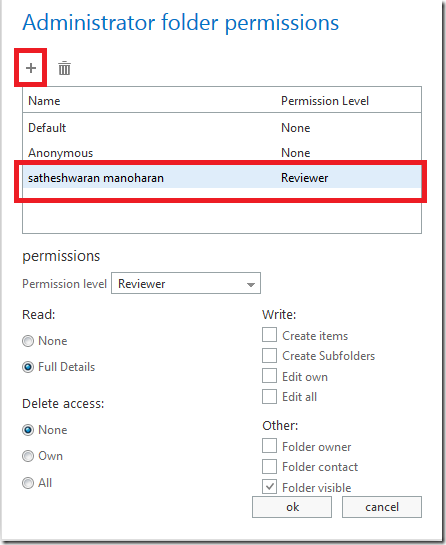Tick the Folder contact checkbox
446x545 pixels.
[x=269, y=466]
